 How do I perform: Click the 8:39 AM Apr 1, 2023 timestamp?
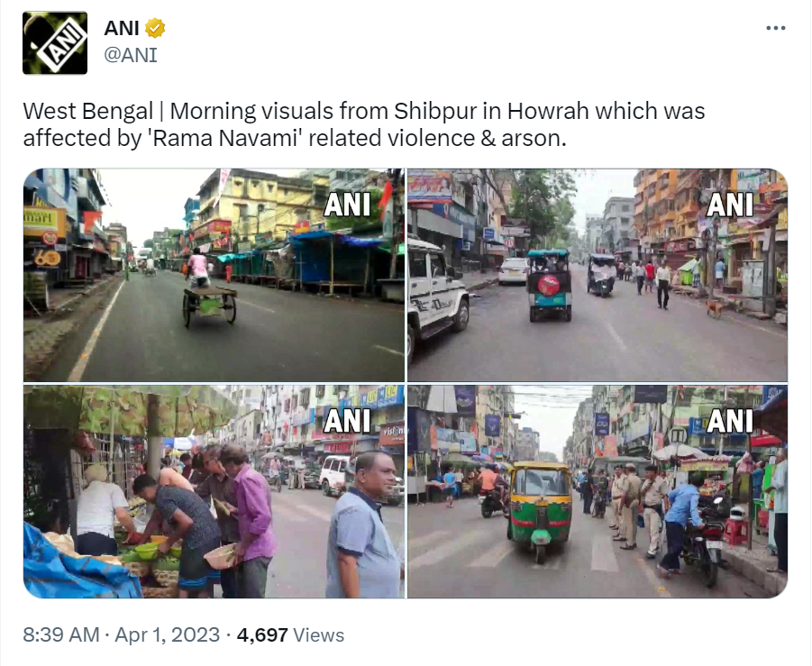coord(121,635)
